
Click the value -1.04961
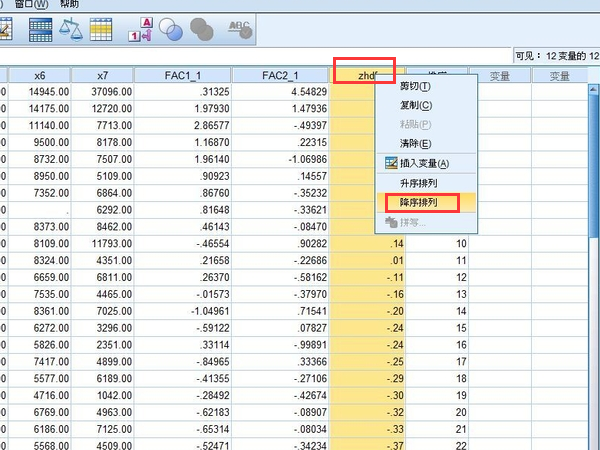tap(183, 311)
